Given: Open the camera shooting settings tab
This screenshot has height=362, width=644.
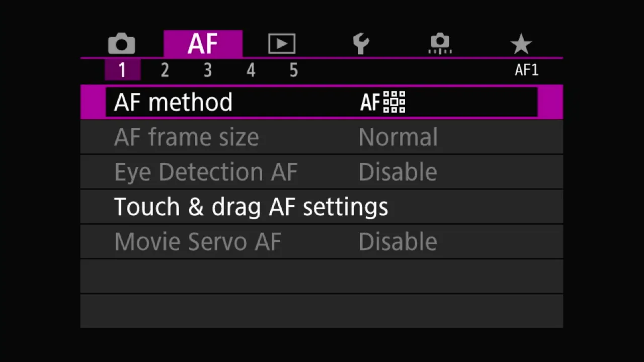Looking at the screenshot, I should [121, 44].
